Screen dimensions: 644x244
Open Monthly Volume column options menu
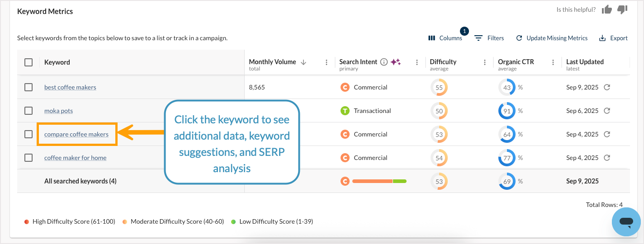tap(327, 62)
